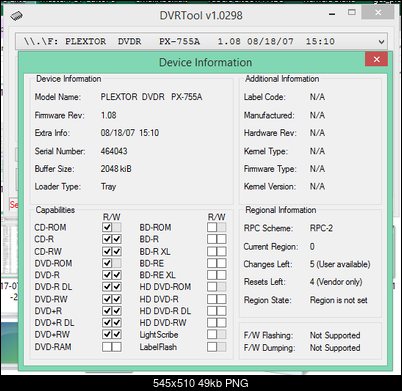Screen dimensions: 402x391
Task: Toggle HD DVD-RW write checkbox
Action: coord(222,323)
